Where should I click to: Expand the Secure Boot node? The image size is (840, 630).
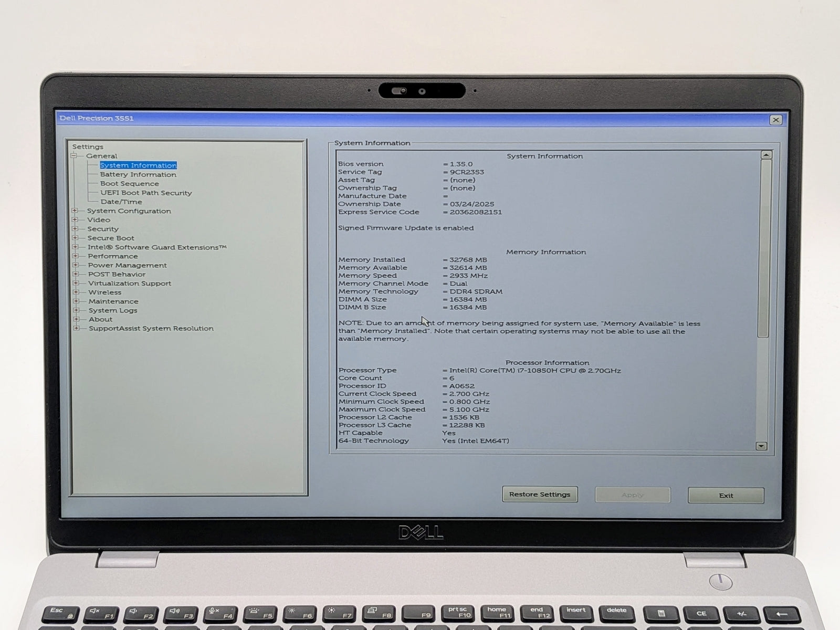click(75, 238)
